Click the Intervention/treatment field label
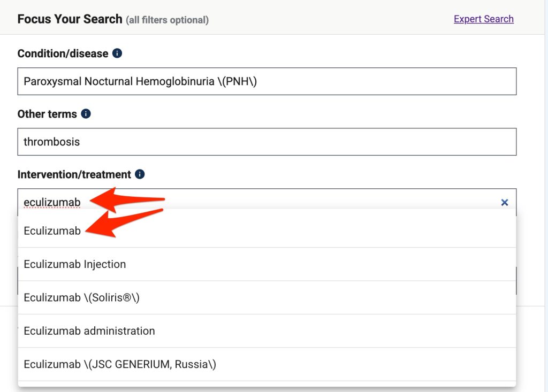Screen dimensions: 548x392 tap(74, 174)
